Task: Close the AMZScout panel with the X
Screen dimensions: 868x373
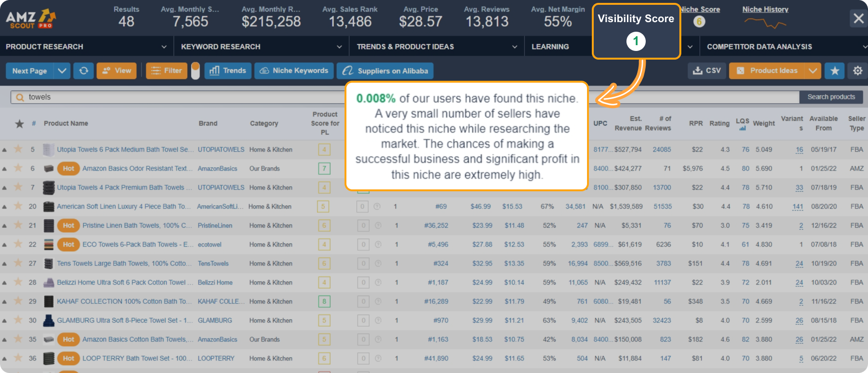Action: click(x=858, y=19)
